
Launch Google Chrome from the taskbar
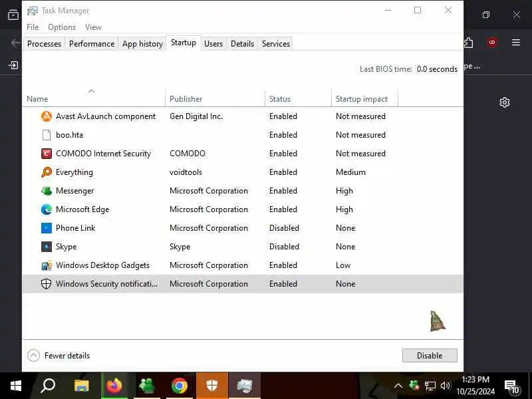[x=180, y=386]
